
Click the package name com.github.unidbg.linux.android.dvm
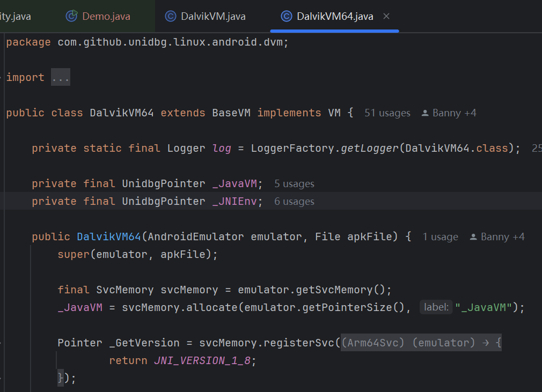pos(170,42)
